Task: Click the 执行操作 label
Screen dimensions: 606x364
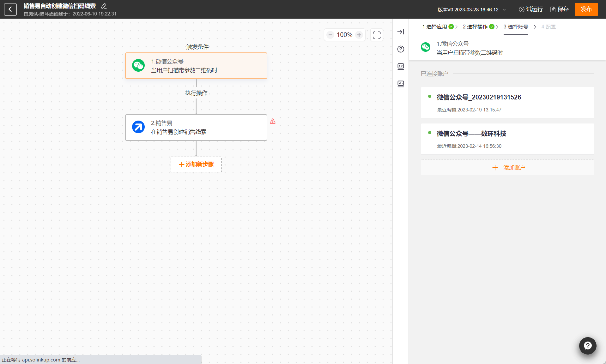Action: pyautogui.click(x=196, y=93)
